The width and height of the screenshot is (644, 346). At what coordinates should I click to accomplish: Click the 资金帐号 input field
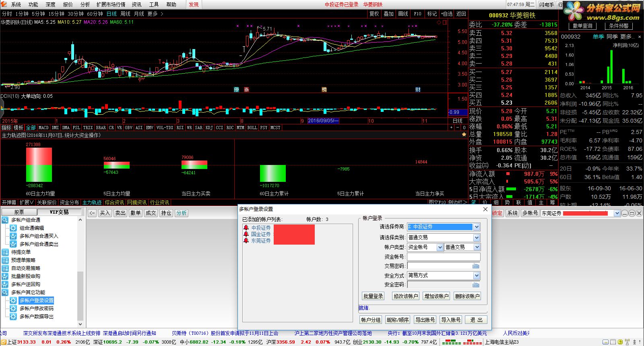(x=444, y=257)
